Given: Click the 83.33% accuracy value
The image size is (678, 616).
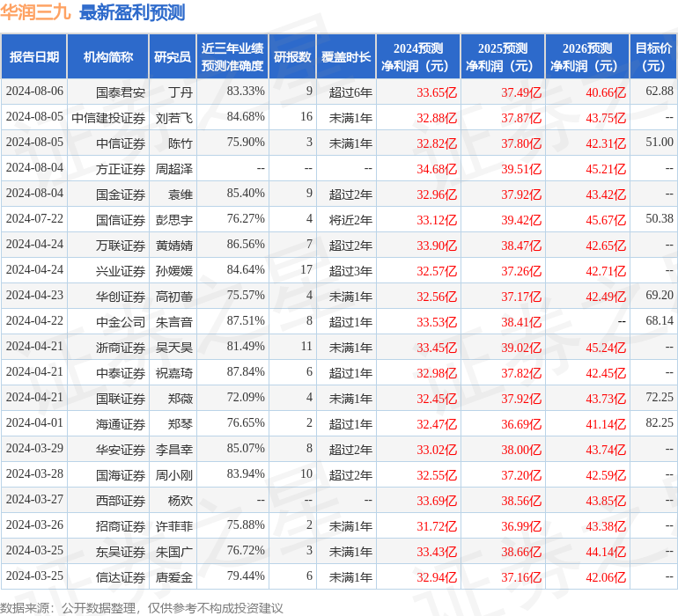Looking at the screenshot, I should pos(246,91).
